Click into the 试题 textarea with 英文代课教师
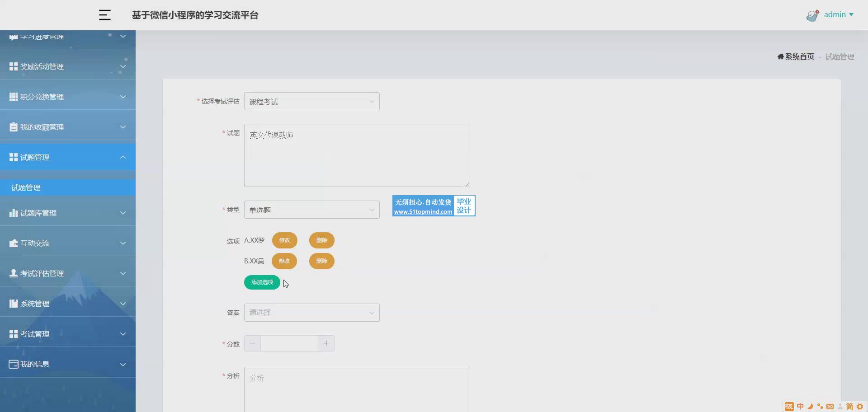This screenshot has height=412, width=868. coord(357,155)
